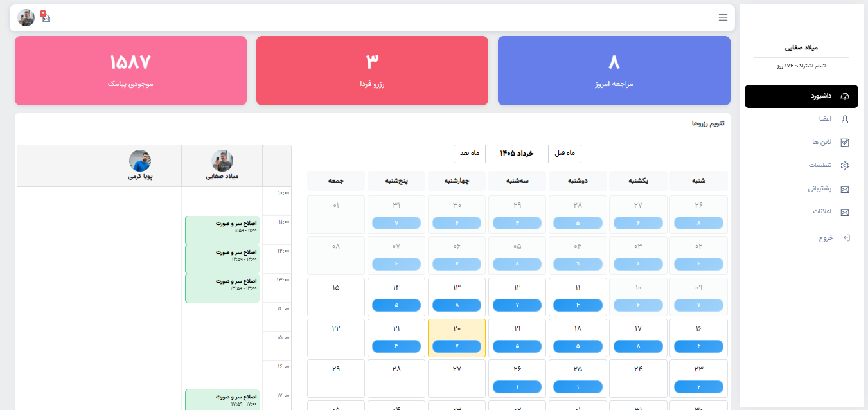Click the تقویم رزروها section title
Image resolution: width=868 pixels, height=410 pixels.
708,123
